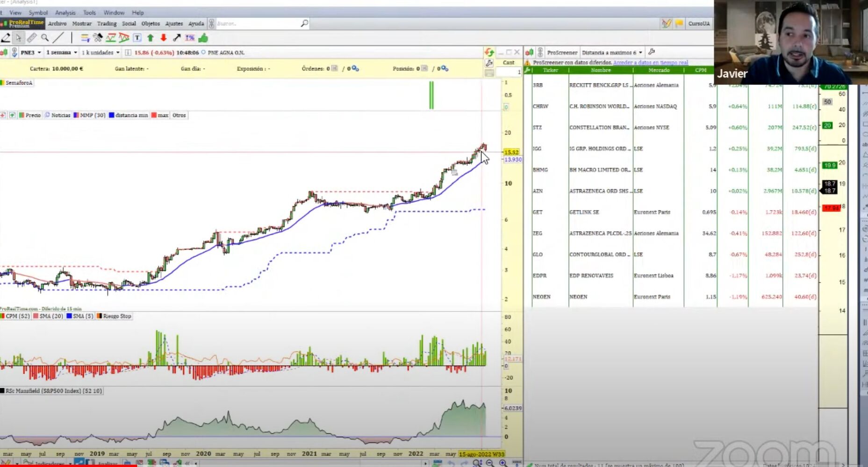Select the magnifier zoom tool
This screenshot has height=467, width=868.
pyautogui.click(x=45, y=38)
